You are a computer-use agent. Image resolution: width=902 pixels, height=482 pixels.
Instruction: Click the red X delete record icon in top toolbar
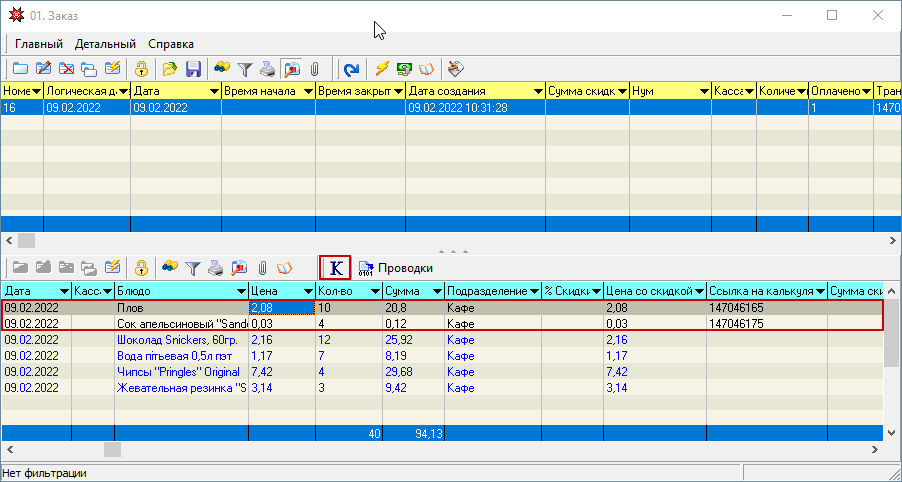(x=67, y=69)
